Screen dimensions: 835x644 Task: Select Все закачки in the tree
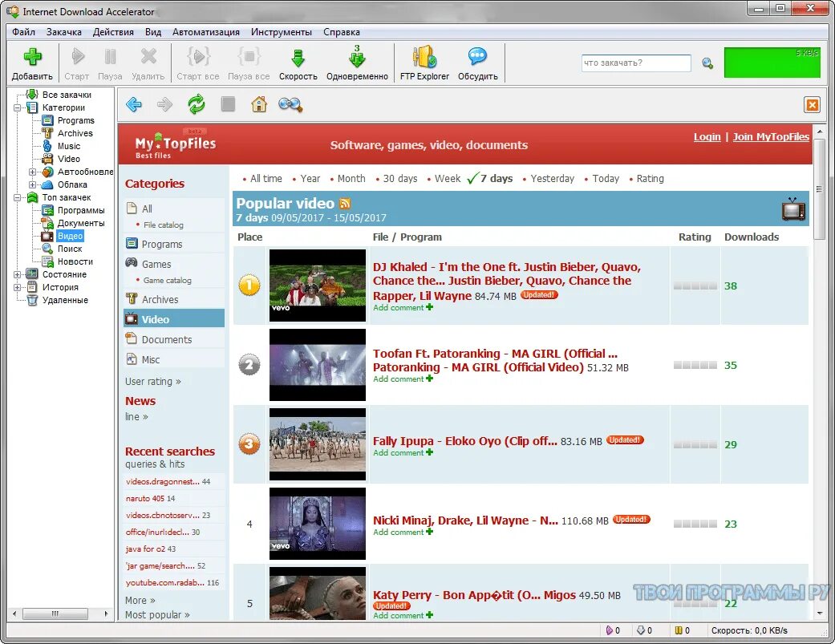[67, 95]
